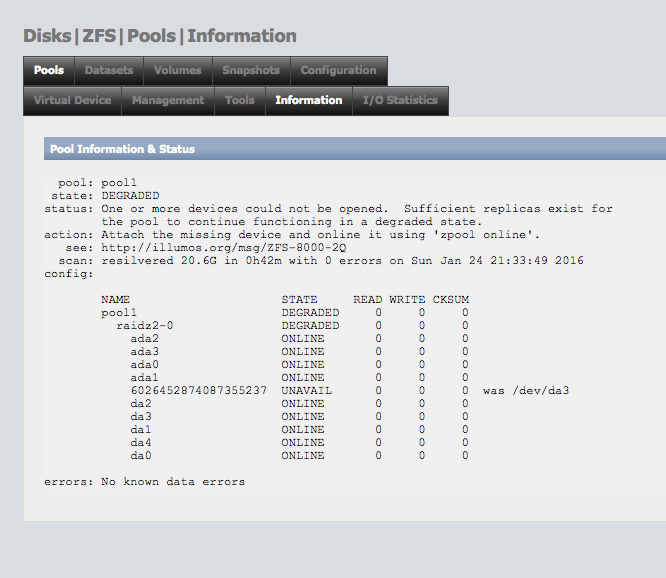Switch to the Tools sub-tab

click(240, 101)
